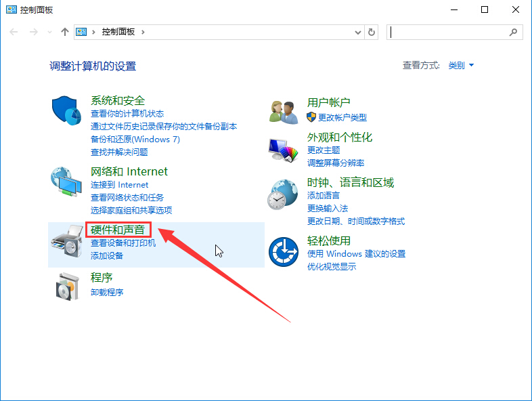Open the 类别 view-by dropdown
Image resolution: width=532 pixels, height=401 pixels.
(x=461, y=65)
